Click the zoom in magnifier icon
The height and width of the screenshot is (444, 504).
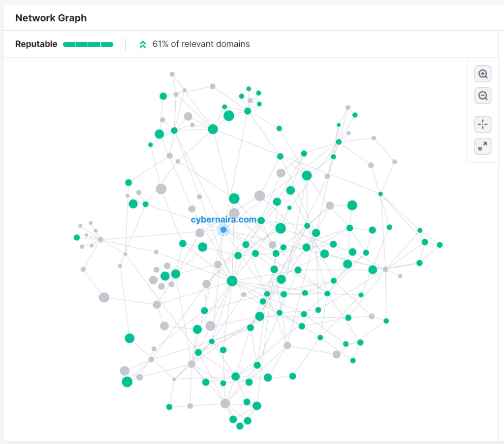(x=483, y=73)
